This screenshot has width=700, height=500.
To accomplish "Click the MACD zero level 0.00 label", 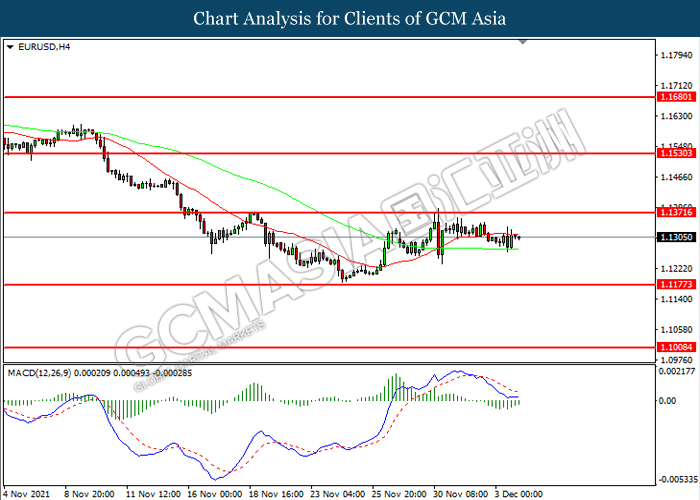I will point(667,401).
